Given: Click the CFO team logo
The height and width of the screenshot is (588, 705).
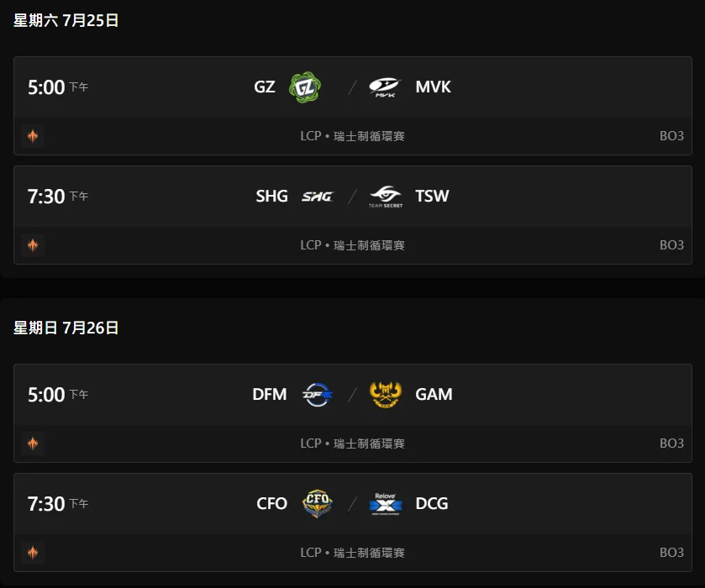Looking at the screenshot, I should pos(318,503).
